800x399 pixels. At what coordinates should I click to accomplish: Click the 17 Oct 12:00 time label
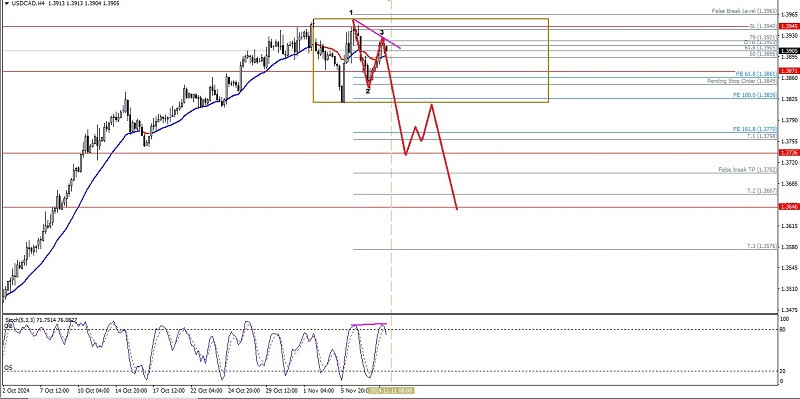[x=168, y=390]
